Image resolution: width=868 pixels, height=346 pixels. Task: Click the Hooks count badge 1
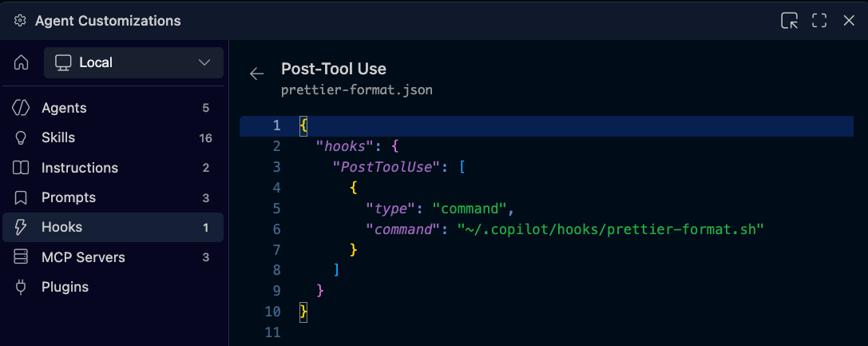pos(206,228)
